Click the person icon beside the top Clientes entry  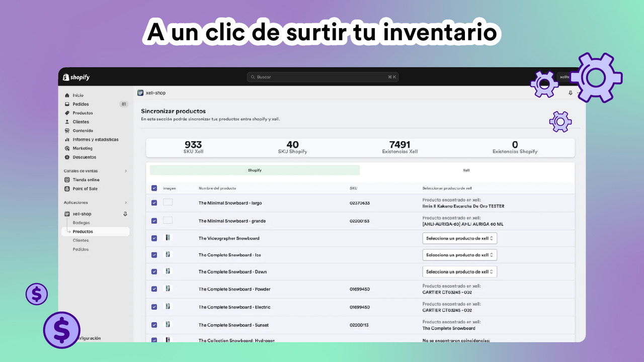[67, 122]
